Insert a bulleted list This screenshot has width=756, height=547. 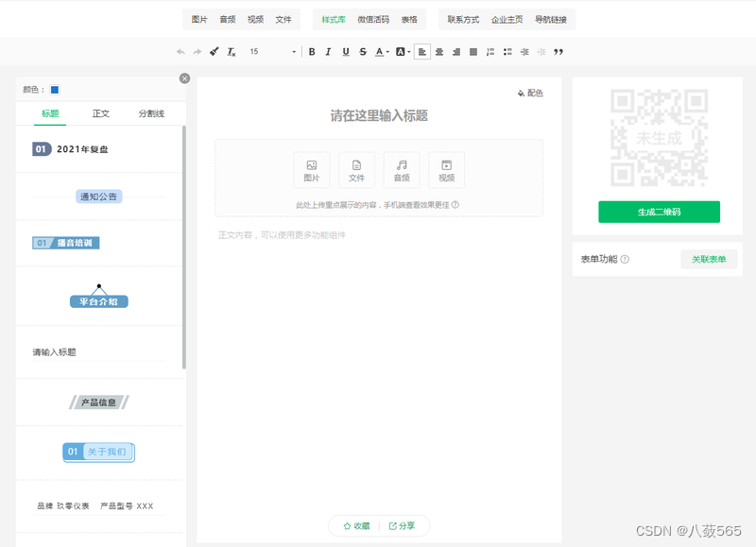point(507,52)
